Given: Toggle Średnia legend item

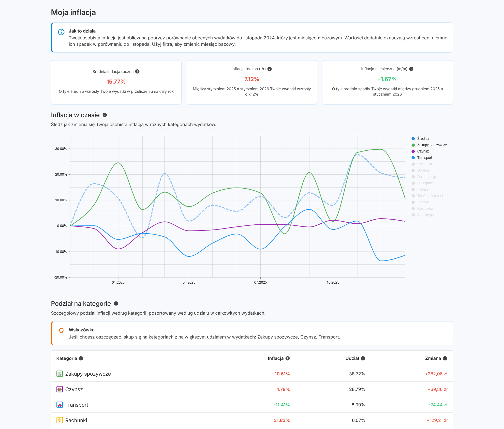Looking at the screenshot, I should 423,139.
